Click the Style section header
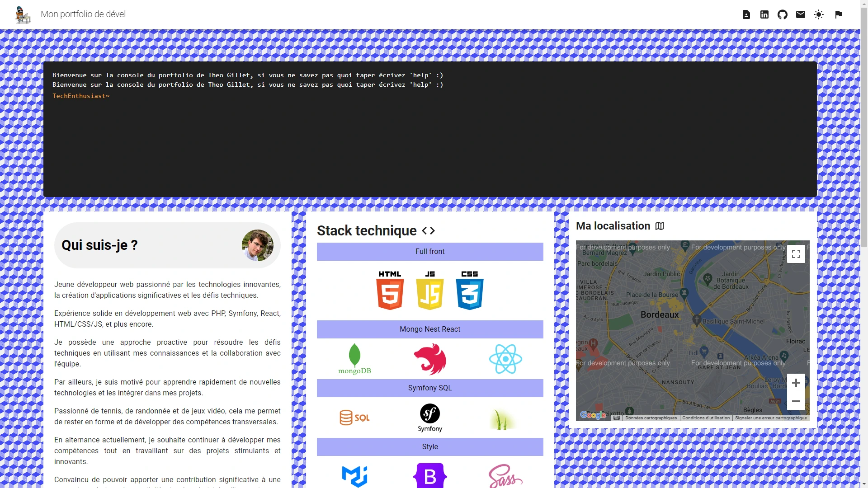Image resolution: width=868 pixels, height=488 pixels. coord(430,447)
